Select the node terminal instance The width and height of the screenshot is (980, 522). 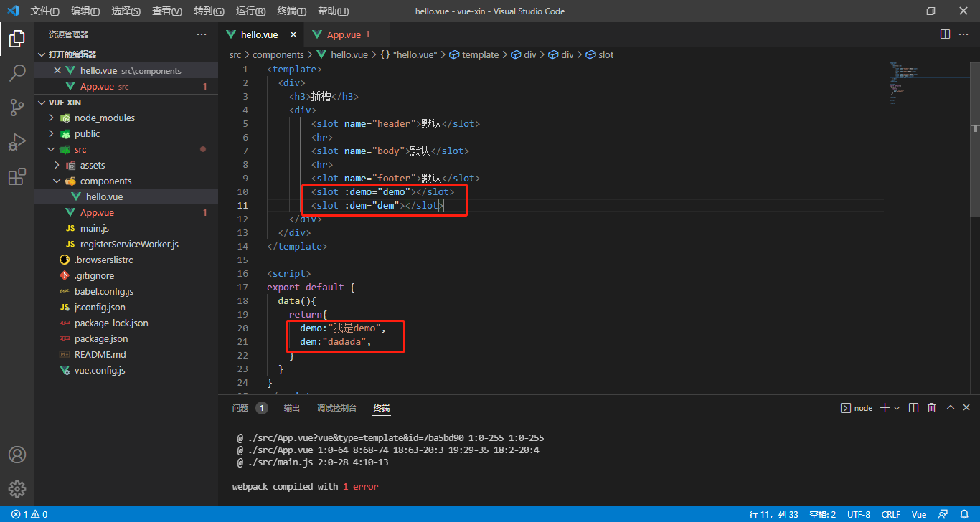click(x=857, y=407)
